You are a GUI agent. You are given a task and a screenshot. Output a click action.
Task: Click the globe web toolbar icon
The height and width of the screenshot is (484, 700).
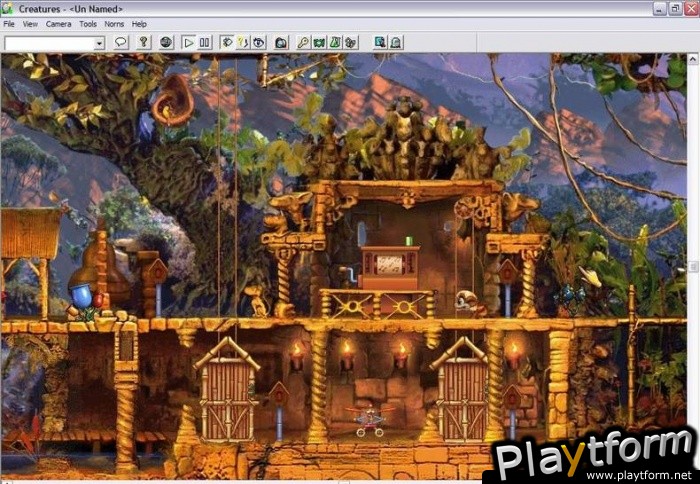(x=166, y=43)
